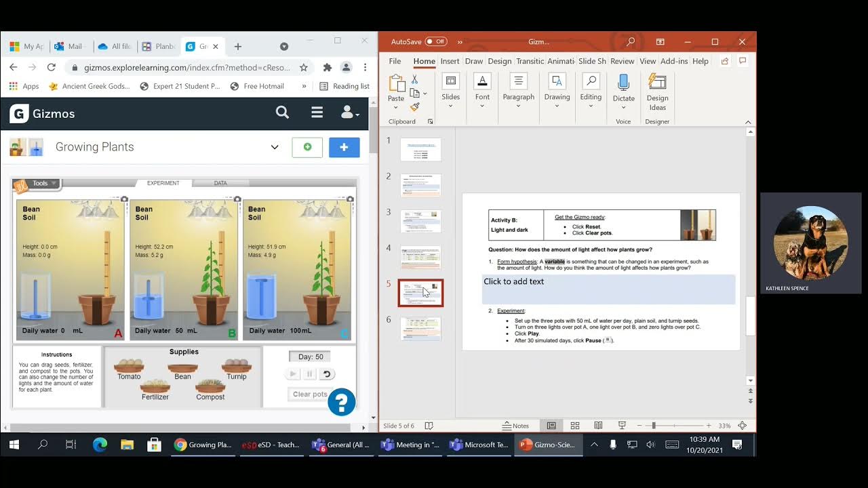Open the Reading list in Chrome

344,86
